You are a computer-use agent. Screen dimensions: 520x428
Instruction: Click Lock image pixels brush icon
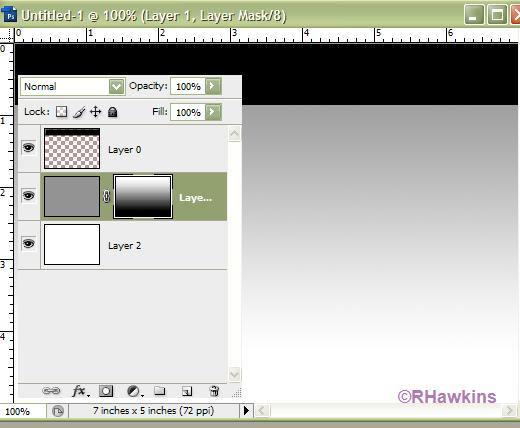pyautogui.click(x=79, y=112)
